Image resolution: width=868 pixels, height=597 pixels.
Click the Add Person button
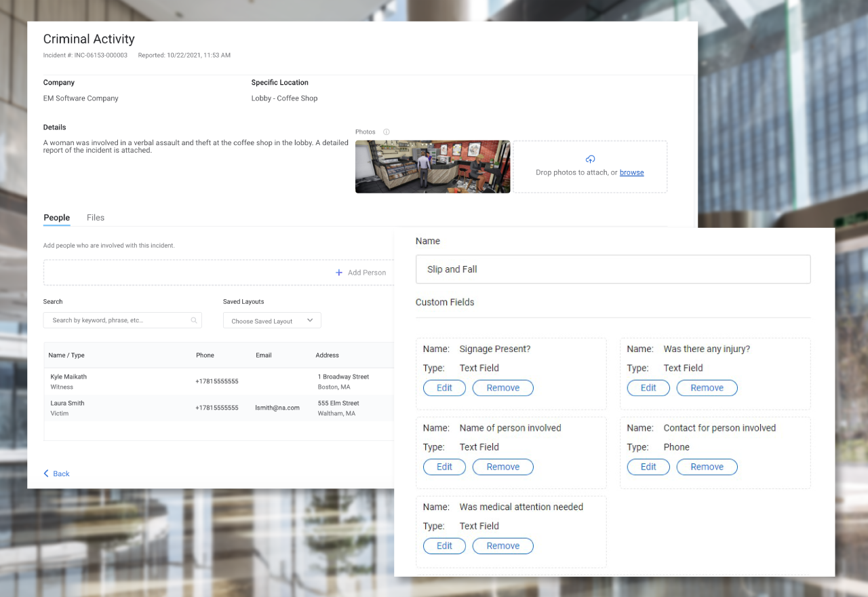pyautogui.click(x=361, y=273)
